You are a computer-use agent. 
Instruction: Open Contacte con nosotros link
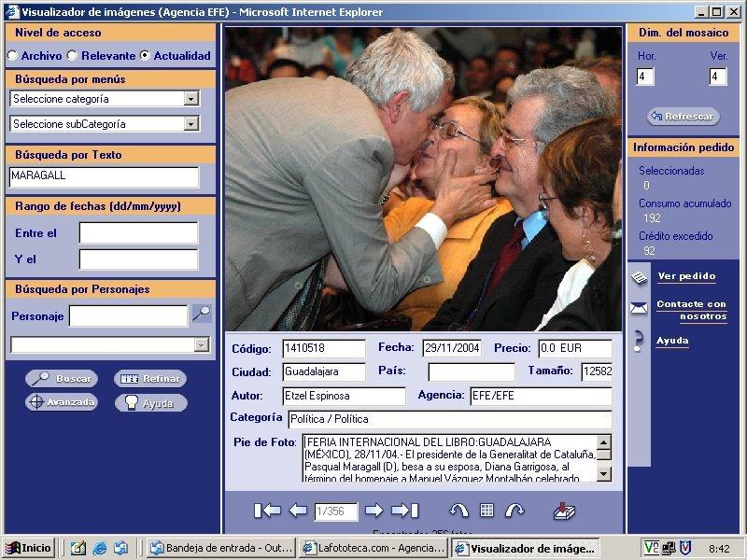pyautogui.click(x=692, y=310)
